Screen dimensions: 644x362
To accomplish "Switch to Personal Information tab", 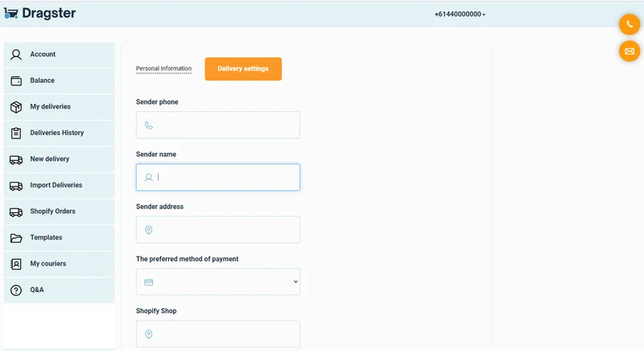I will click(x=163, y=68).
